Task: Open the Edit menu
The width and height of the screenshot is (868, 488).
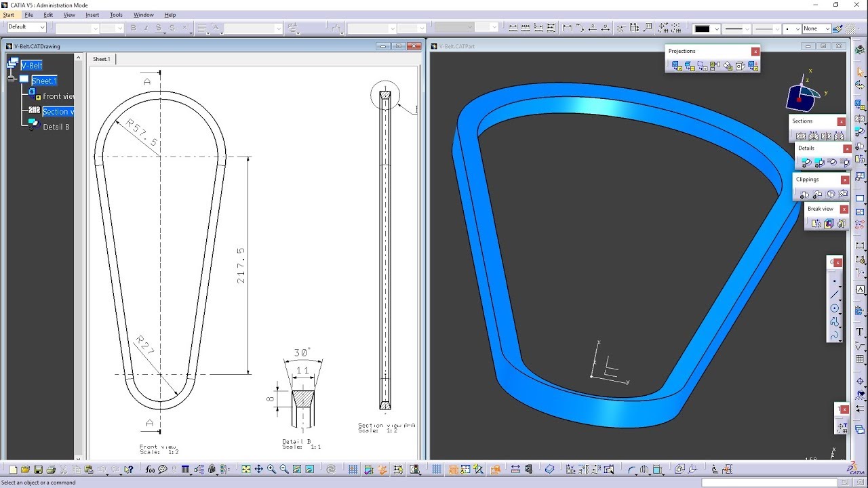Action: click(x=48, y=15)
